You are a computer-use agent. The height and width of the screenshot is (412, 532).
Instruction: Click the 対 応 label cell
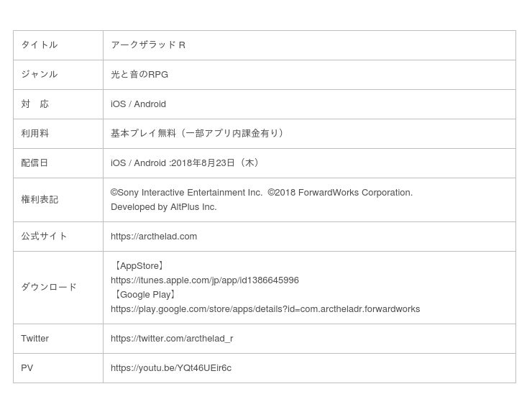(35, 104)
